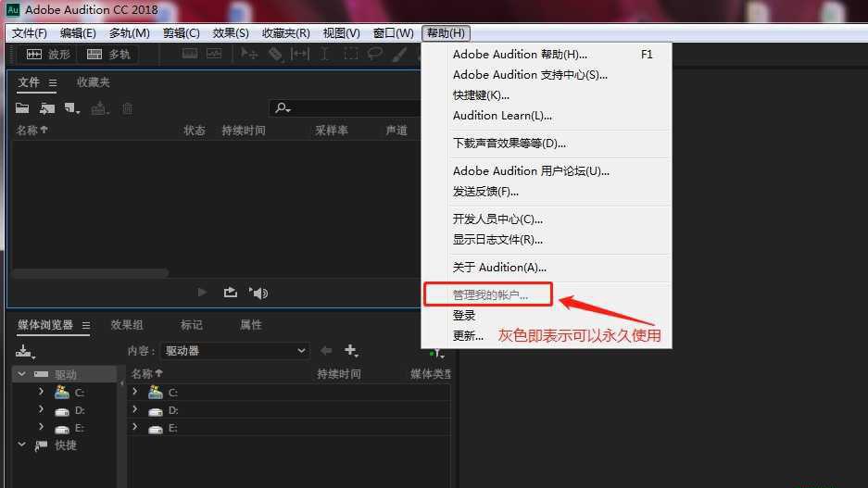Switch to the Markers (标记) tab
This screenshot has width=868, height=488.
[x=192, y=325]
